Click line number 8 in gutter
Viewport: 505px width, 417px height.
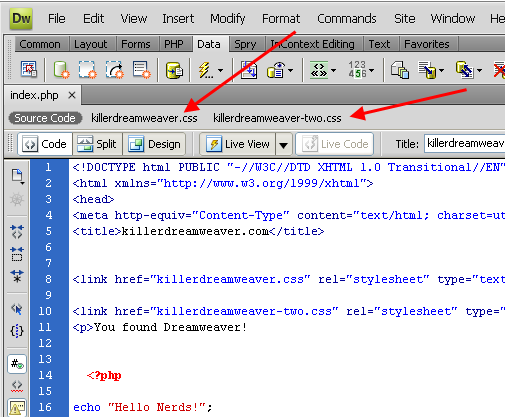49,279
